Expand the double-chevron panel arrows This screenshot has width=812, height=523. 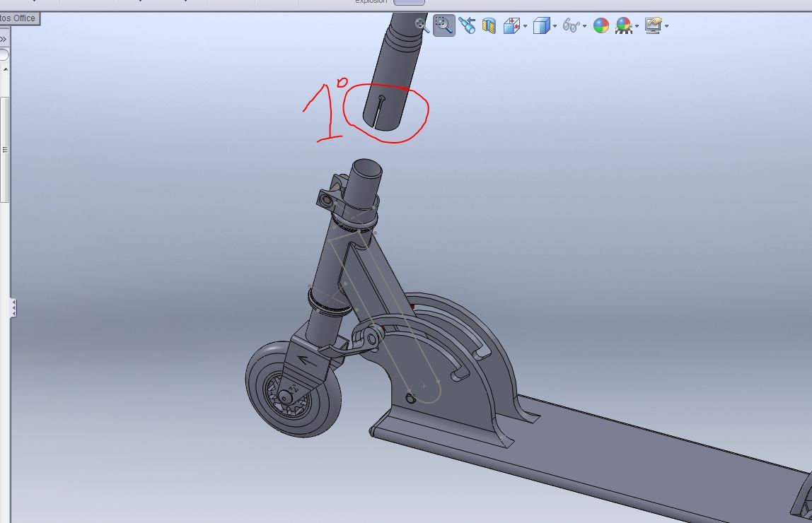[x=4, y=40]
